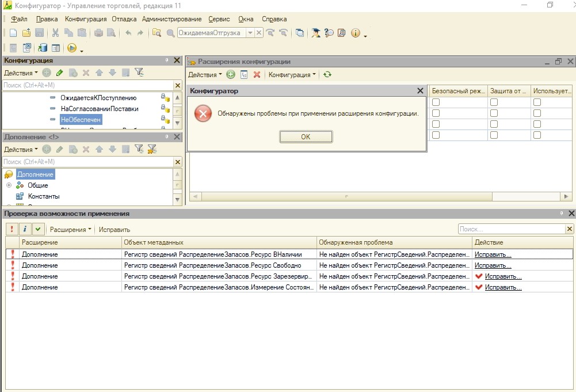Open Действия dropdown in Расширения конфигурации window

point(205,75)
